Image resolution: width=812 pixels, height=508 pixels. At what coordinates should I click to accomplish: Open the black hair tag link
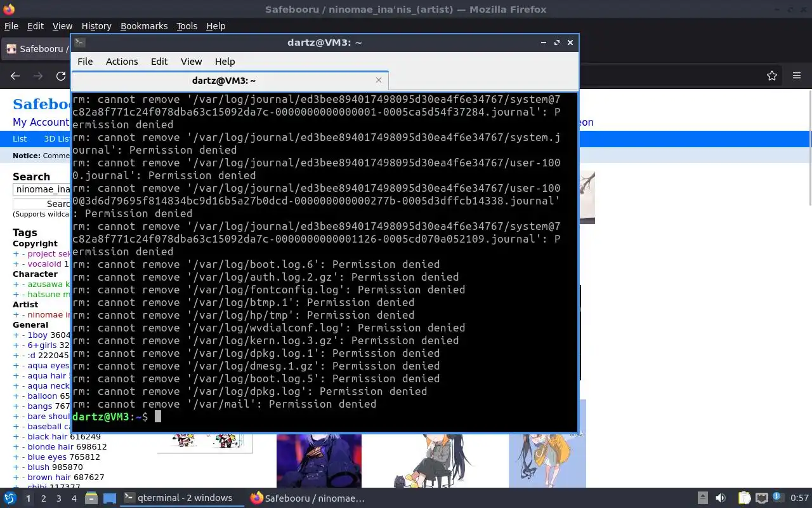point(48,436)
